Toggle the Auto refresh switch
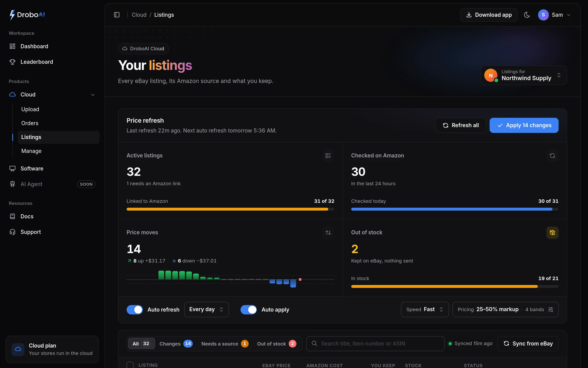The image size is (588, 368). pos(135,310)
